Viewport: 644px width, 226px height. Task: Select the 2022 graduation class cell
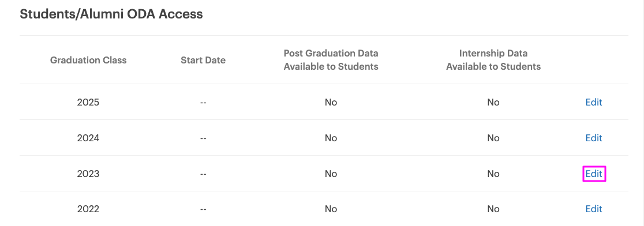point(88,209)
